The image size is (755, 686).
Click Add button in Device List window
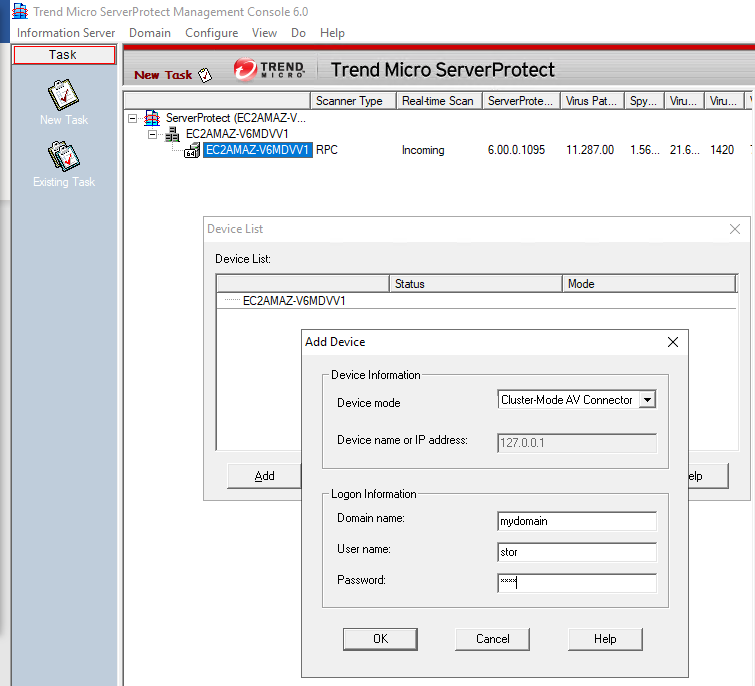[264, 476]
